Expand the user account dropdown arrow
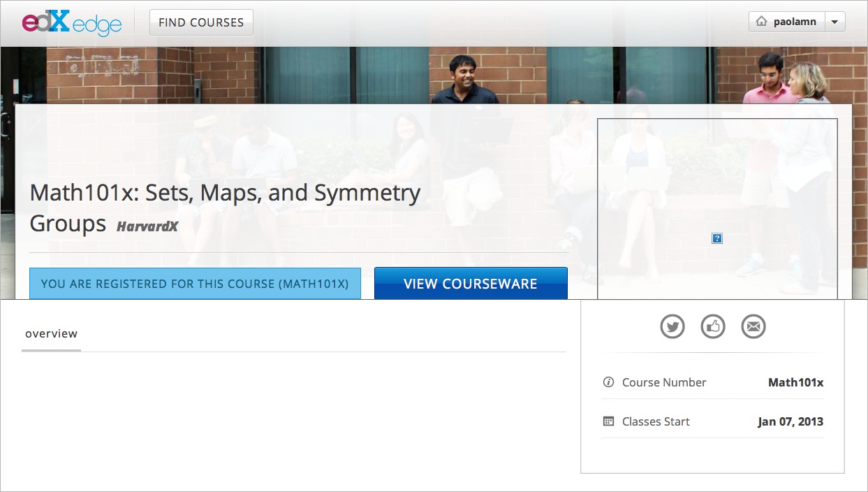 [835, 22]
